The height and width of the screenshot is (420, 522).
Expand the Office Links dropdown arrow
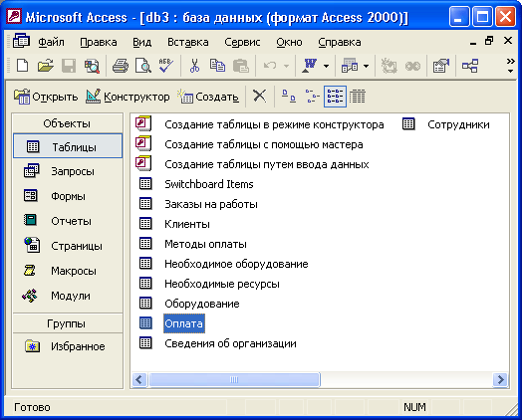pyautogui.click(x=327, y=66)
